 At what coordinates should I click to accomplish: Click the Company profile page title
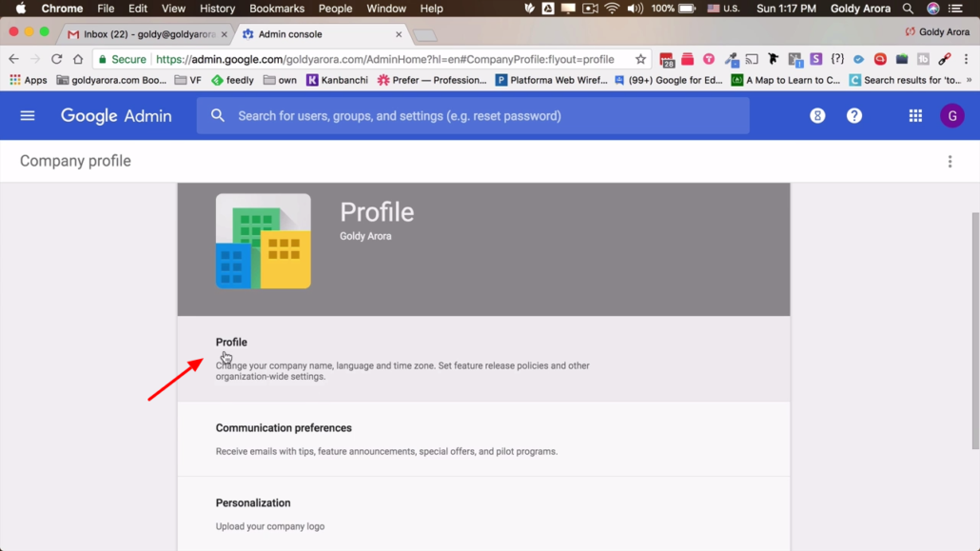pos(75,162)
